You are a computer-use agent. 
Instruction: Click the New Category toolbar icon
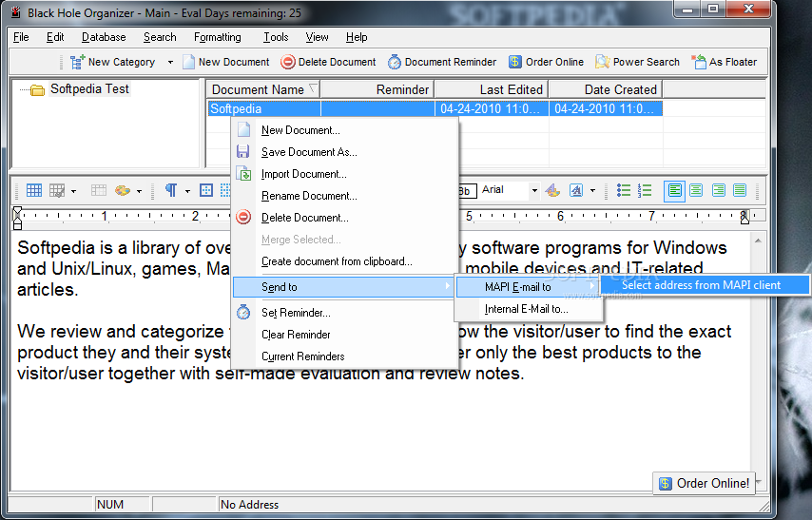coord(78,62)
